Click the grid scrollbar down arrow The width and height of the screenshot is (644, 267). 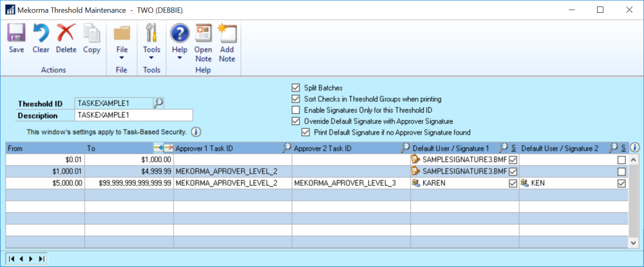coord(633,243)
